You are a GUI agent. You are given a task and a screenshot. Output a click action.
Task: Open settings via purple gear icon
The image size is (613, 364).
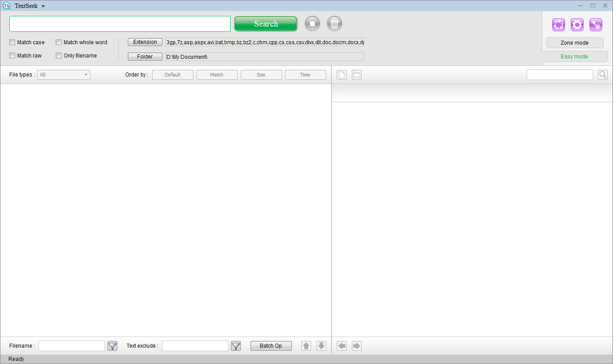tap(577, 25)
